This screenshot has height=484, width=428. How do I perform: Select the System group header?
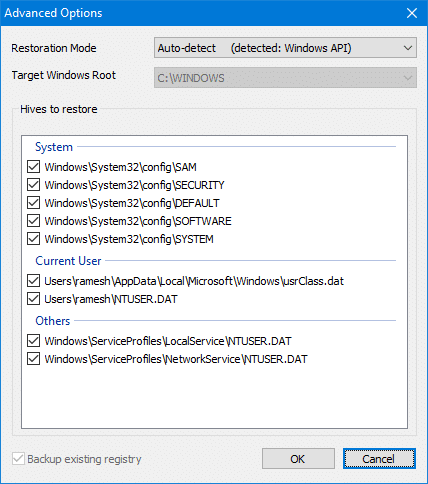pyautogui.click(x=54, y=147)
